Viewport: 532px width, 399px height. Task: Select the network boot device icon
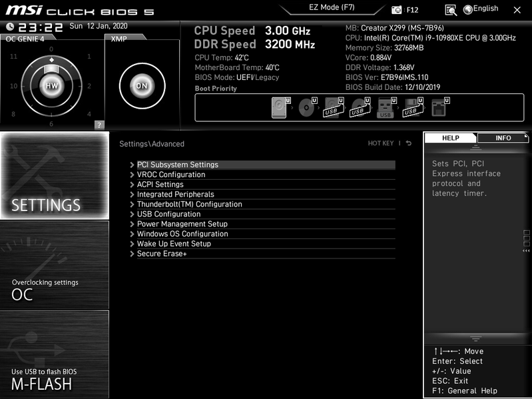tap(440, 107)
